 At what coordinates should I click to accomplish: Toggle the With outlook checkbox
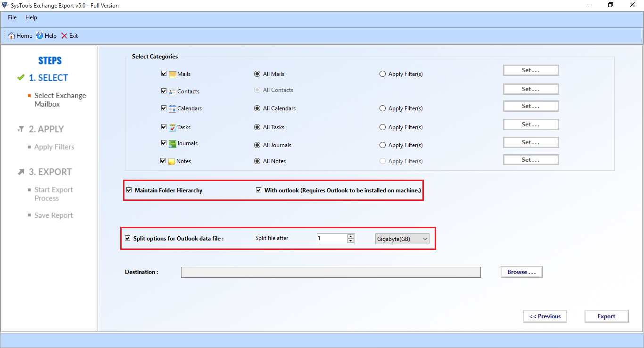259,190
